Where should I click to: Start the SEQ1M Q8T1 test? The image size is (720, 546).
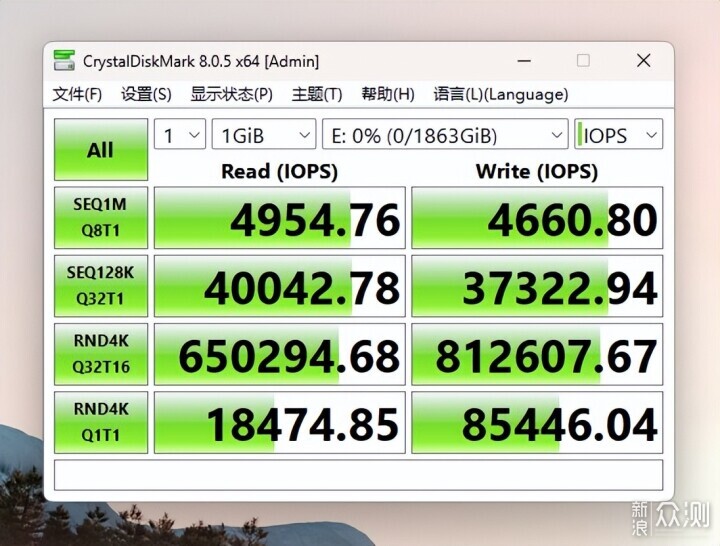click(x=101, y=218)
